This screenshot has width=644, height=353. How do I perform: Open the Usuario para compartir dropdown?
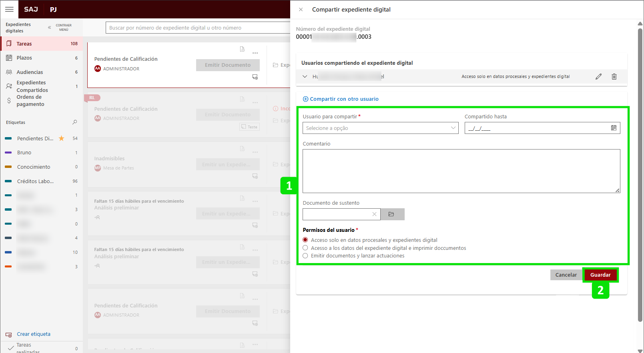click(x=380, y=128)
